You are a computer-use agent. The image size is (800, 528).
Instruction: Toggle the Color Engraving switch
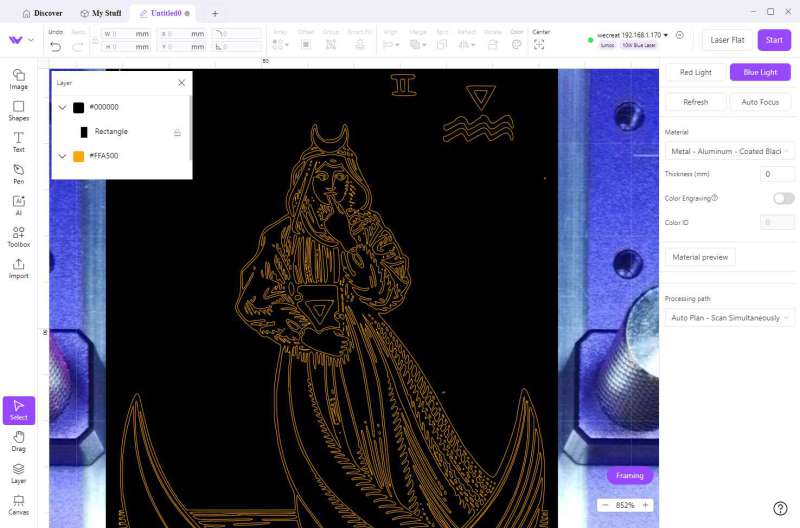tap(783, 198)
